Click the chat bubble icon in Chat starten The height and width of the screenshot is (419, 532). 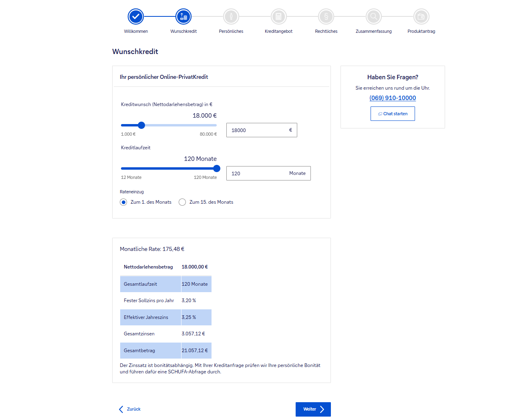380,114
